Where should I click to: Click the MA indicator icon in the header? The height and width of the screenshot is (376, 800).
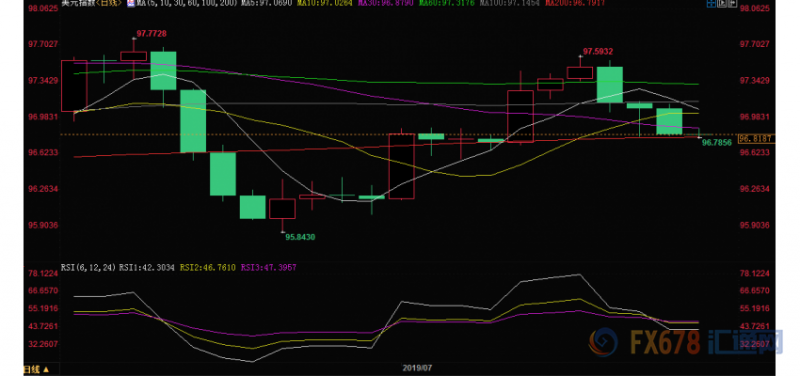(131, 3)
